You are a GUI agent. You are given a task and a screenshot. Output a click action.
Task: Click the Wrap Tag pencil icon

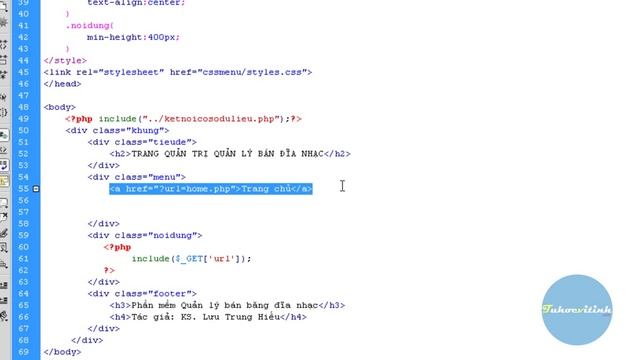coord(4,233)
